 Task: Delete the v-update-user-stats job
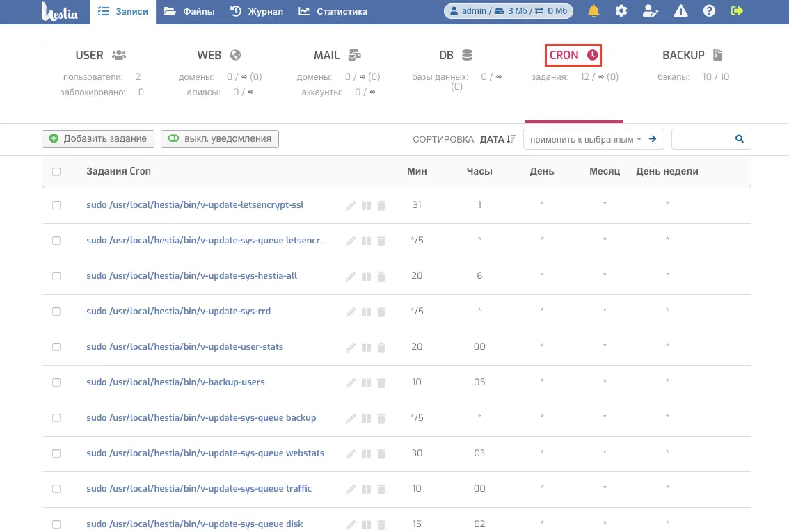[x=381, y=347]
